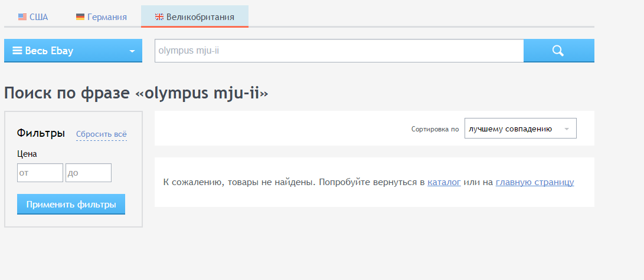Click the maximum price field до
Screen dimensions: 644x280
[x=89, y=173]
